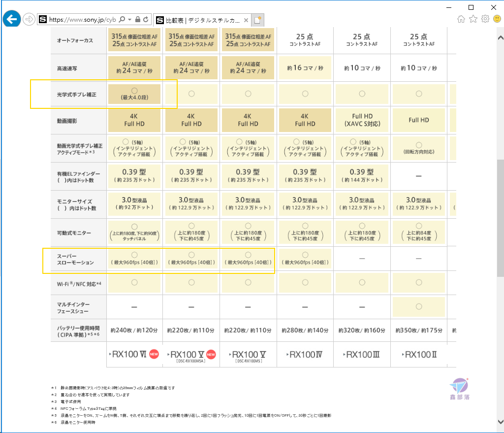This screenshot has height=433, width=504.
Task: Open the RX100 II product link
Action: click(x=419, y=355)
